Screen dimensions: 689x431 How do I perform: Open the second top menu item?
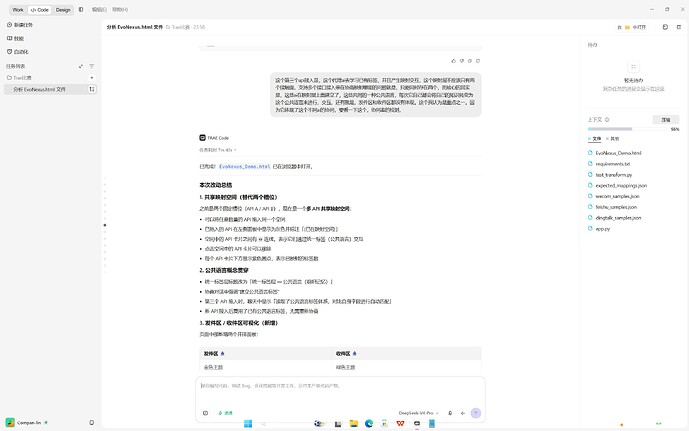pyautogui.click(x=120, y=9)
